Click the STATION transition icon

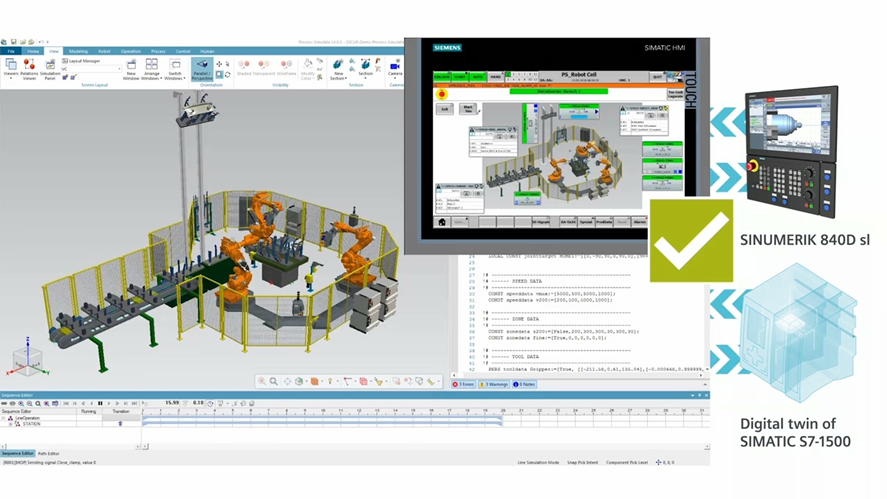(x=120, y=424)
